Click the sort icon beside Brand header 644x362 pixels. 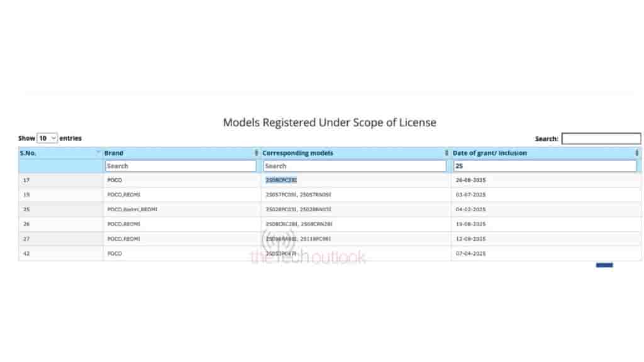[x=256, y=153]
